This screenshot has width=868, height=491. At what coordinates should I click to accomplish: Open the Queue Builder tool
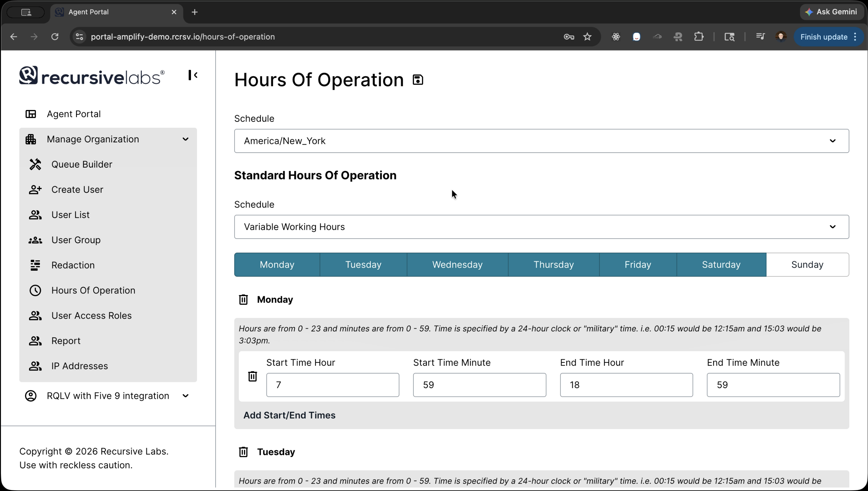click(x=82, y=164)
